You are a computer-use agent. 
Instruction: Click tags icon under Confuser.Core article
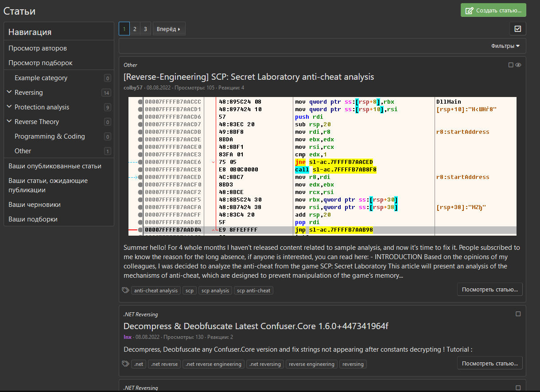click(x=126, y=364)
